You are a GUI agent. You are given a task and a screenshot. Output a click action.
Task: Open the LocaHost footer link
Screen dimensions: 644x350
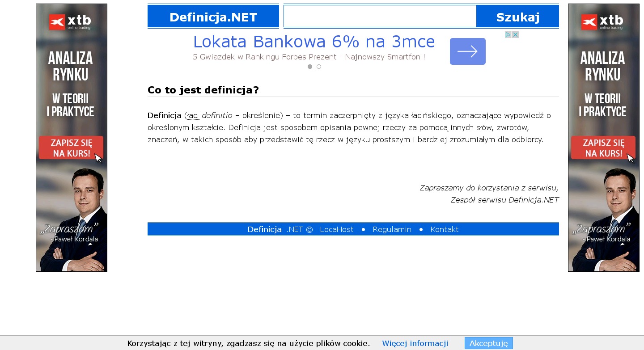pyautogui.click(x=336, y=229)
